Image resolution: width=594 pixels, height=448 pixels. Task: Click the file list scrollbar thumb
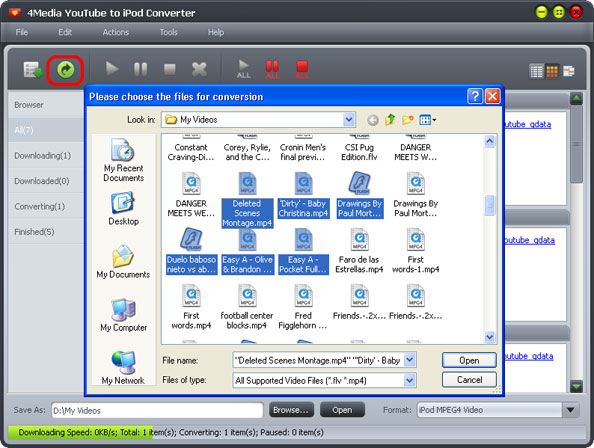pyautogui.click(x=489, y=206)
